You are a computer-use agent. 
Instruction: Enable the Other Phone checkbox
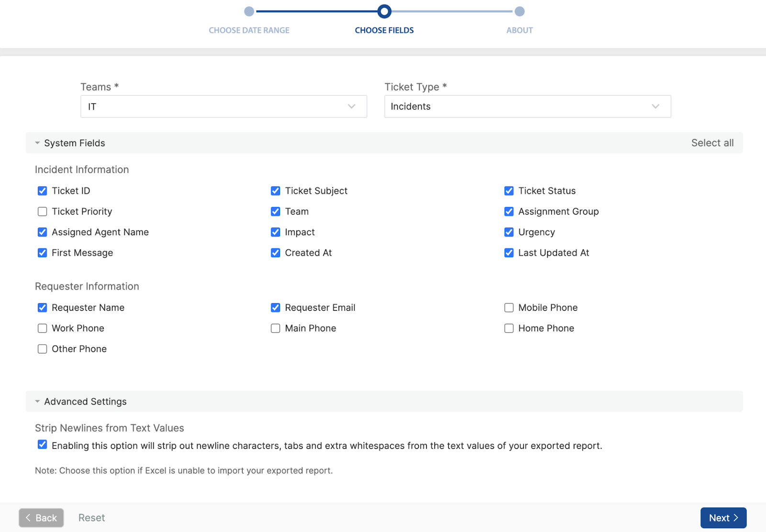click(42, 349)
